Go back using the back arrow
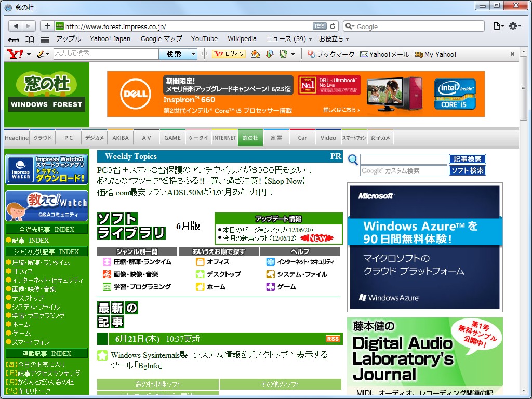The height and width of the screenshot is (399, 532). point(15,26)
